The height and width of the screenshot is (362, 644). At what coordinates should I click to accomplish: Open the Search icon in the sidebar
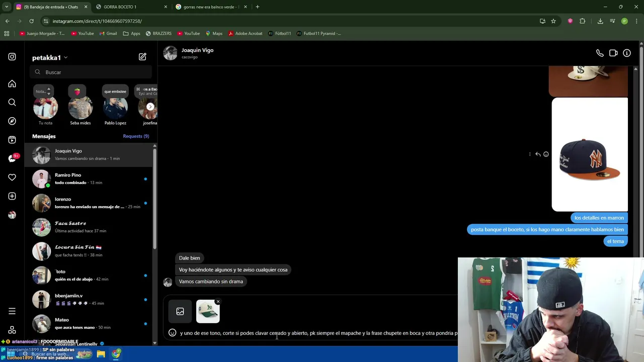tap(12, 103)
